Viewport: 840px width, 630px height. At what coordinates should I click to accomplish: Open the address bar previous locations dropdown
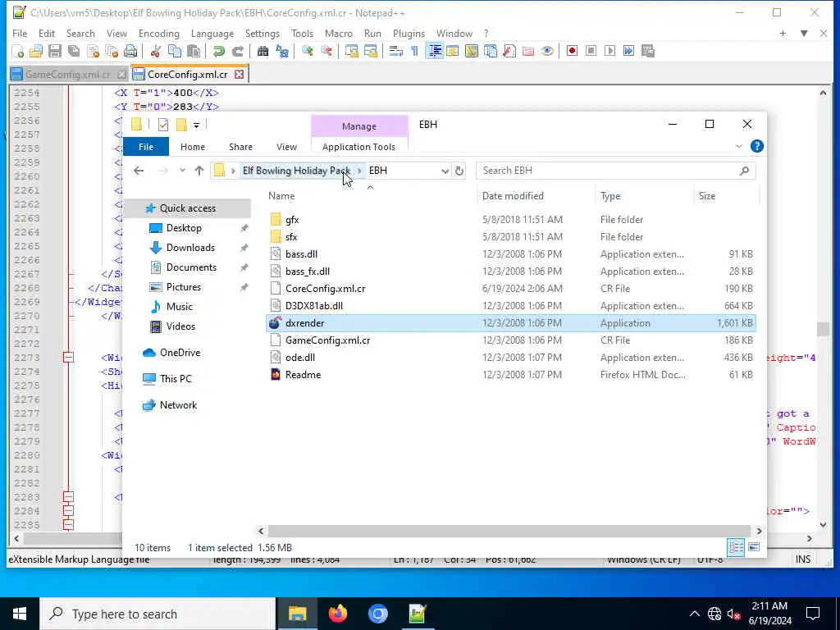click(x=445, y=171)
